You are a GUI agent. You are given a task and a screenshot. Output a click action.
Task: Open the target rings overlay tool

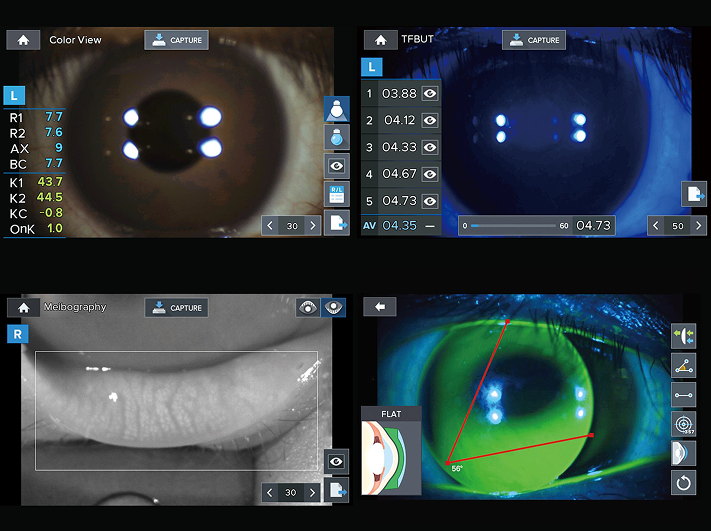683,424
